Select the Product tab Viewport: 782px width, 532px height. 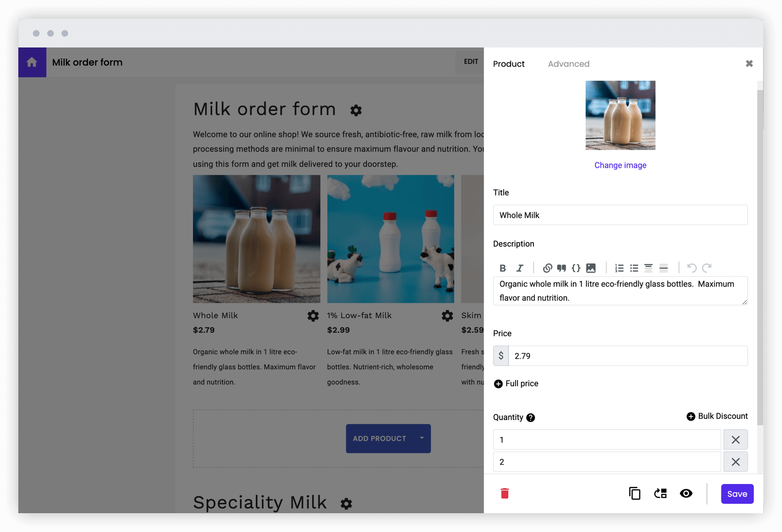pos(508,64)
